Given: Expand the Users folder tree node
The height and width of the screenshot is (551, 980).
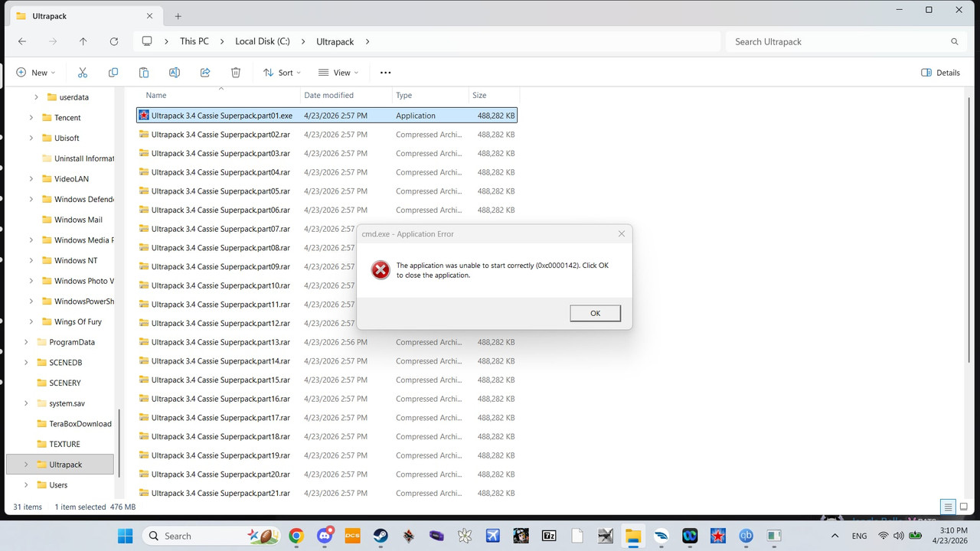Looking at the screenshot, I should click(26, 484).
